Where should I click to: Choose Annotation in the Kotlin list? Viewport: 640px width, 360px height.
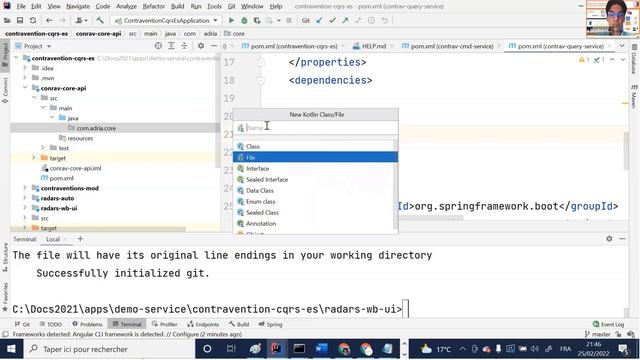pos(314,223)
